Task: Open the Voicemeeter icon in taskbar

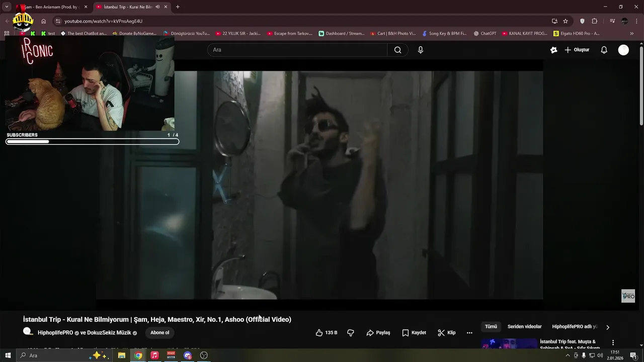Action: (171, 355)
